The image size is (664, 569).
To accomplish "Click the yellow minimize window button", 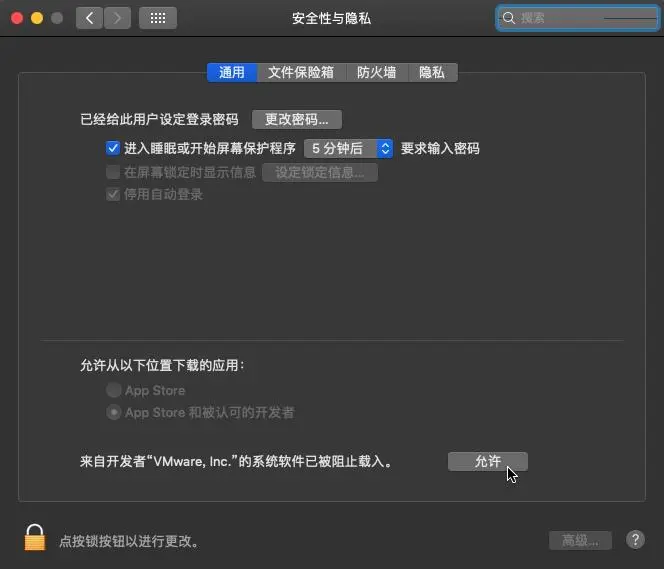I will [x=37, y=18].
